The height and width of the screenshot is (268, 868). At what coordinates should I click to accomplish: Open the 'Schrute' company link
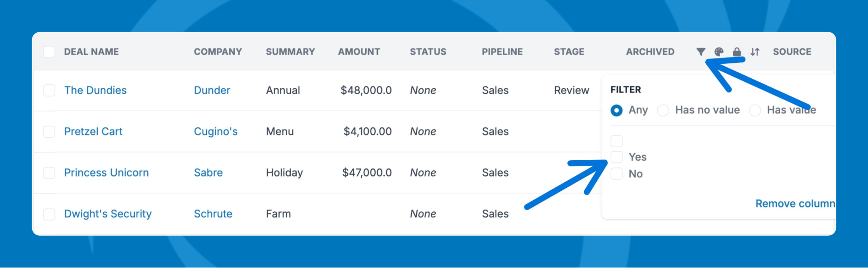point(213,214)
